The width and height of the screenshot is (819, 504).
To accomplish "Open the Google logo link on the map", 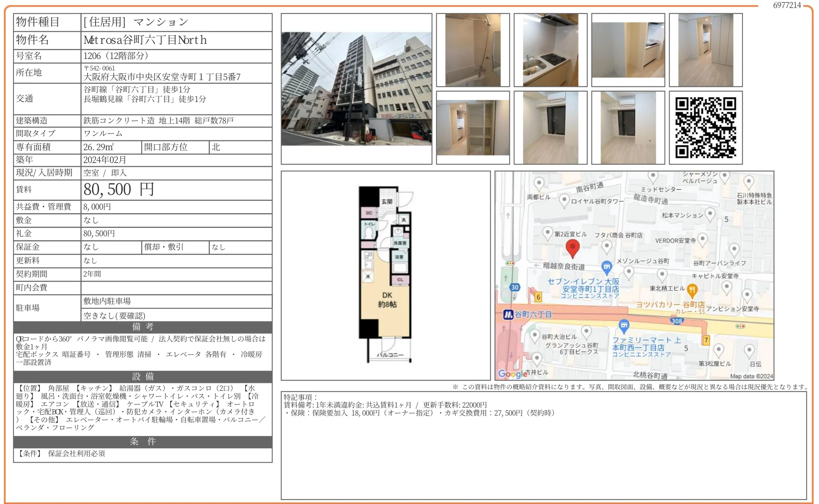I will click(x=512, y=374).
